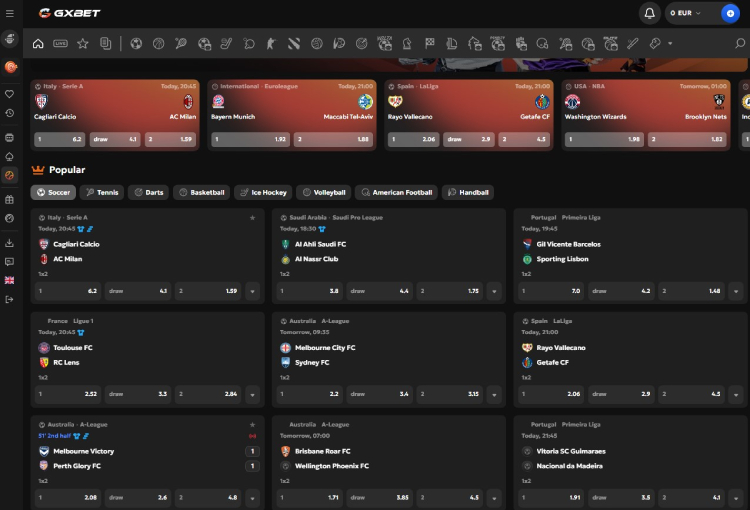Pick draw 3.3 for Toulouse FC vs RC Lens

coord(138,395)
